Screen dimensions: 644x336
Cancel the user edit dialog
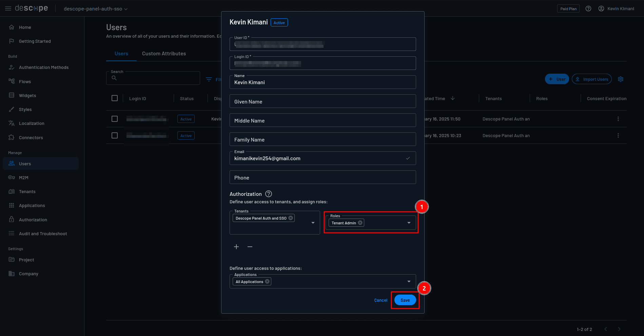(380, 300)
